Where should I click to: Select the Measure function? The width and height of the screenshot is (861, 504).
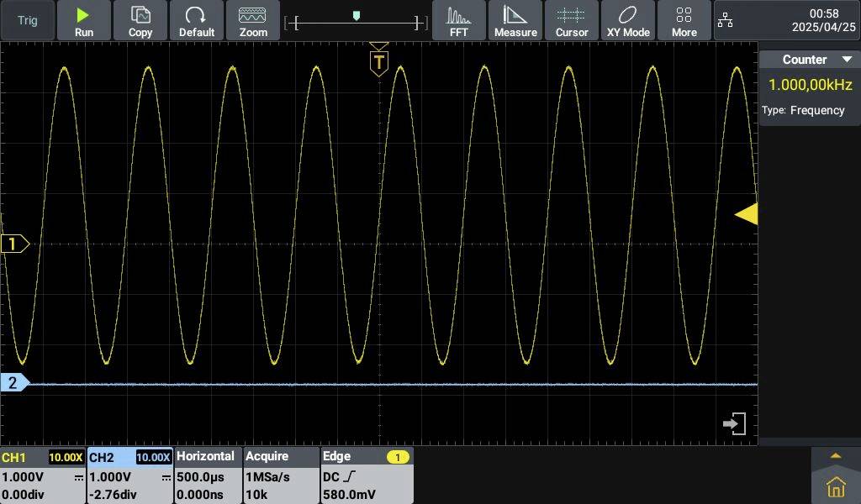[515, 20]
